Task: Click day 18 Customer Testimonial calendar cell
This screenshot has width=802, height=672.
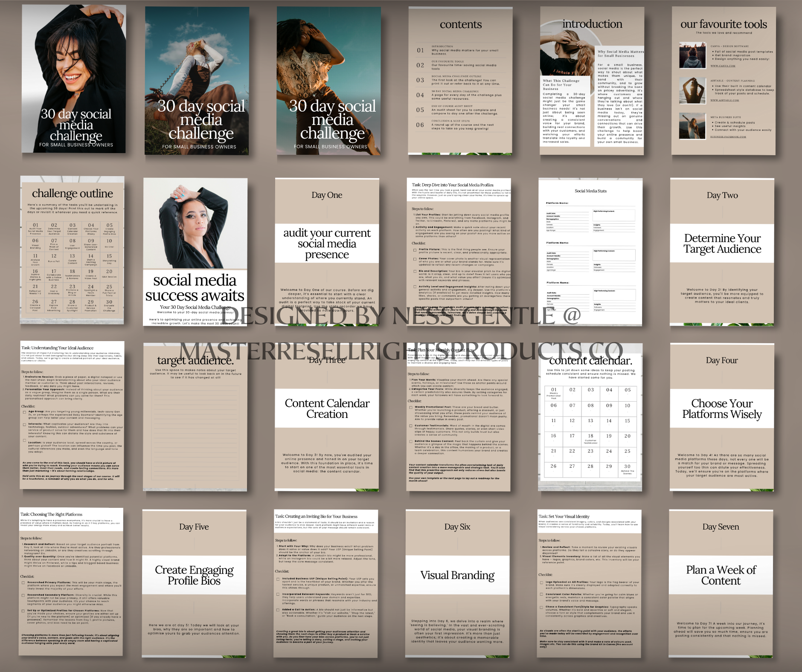Action: click(590, 438)
